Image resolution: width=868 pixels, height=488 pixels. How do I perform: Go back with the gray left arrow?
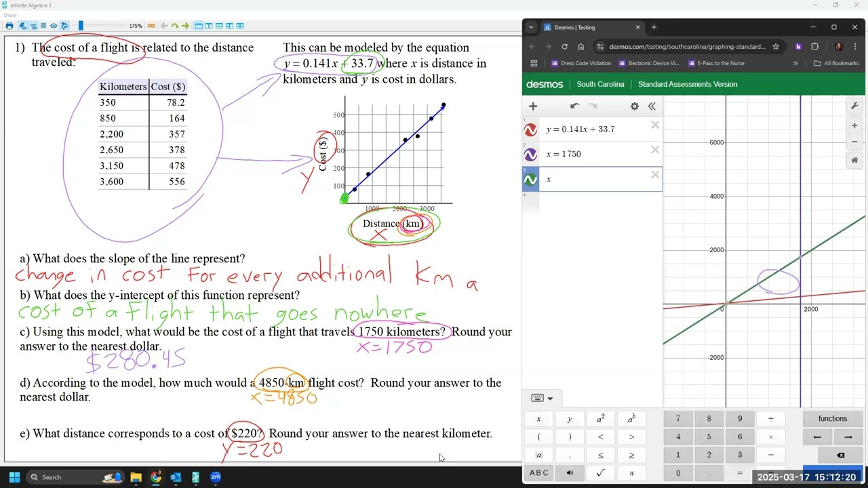tap(164, 26)
